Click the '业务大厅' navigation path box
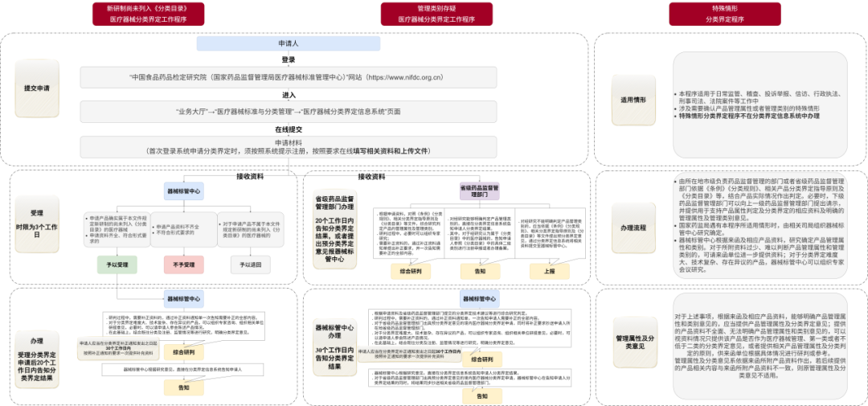Viewport: 868px width, 406px height. click(288, 112)
